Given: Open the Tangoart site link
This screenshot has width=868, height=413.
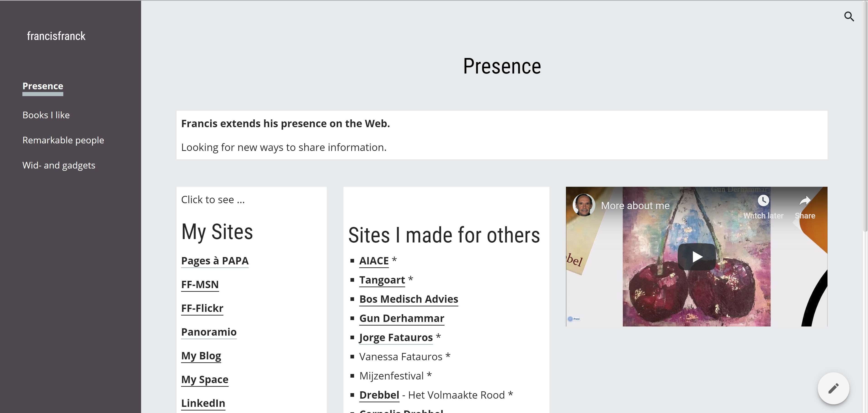Looking at the screenshot, I should click(x=382, y=280).
